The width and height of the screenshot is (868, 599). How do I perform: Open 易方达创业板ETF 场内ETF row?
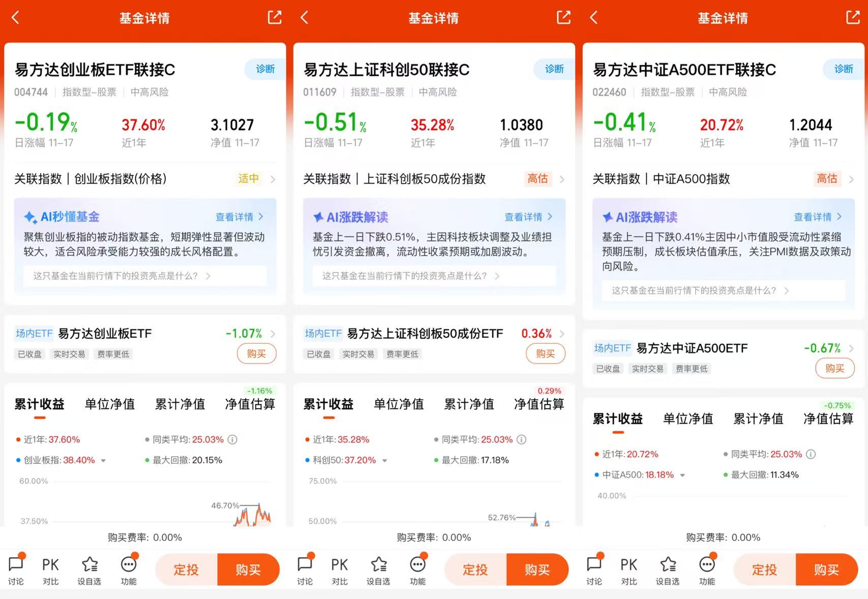point(145,334)
